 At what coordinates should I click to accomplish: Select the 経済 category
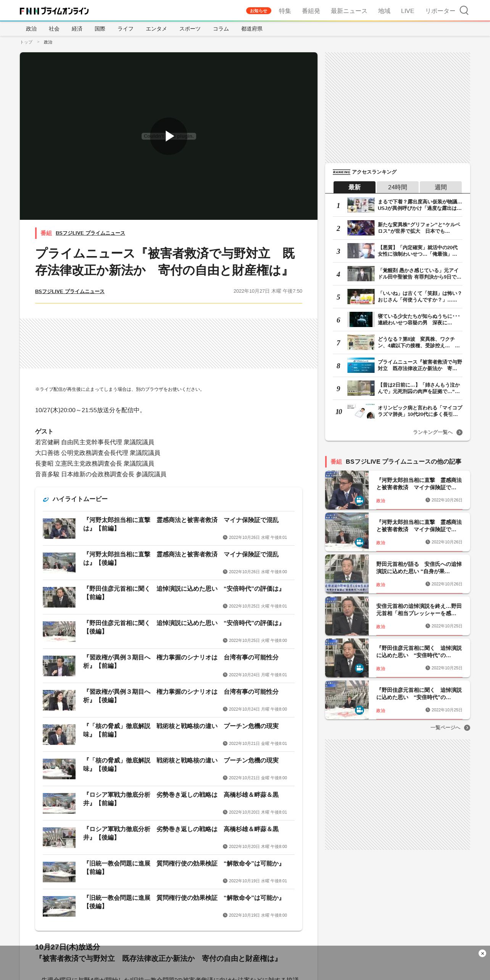[x=77, y=29]
